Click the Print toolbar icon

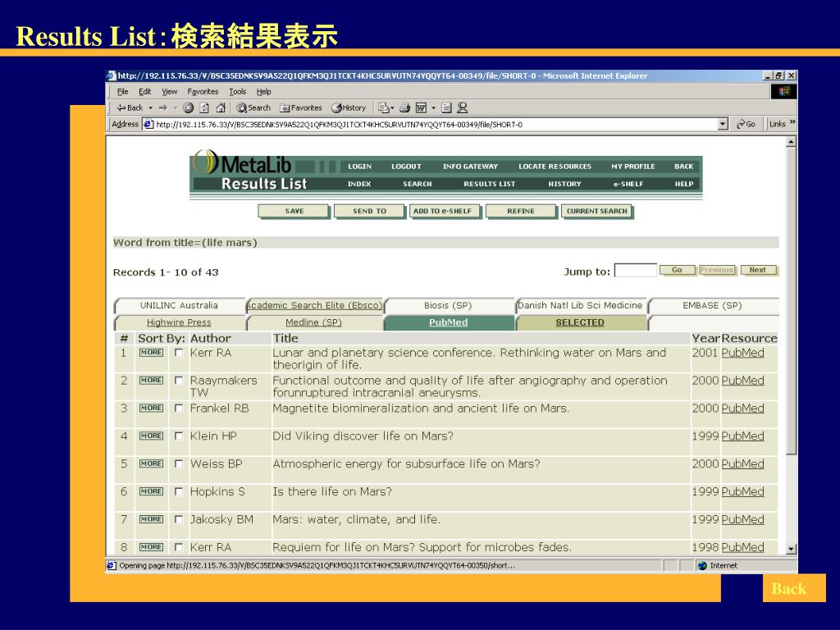(404, 107)
